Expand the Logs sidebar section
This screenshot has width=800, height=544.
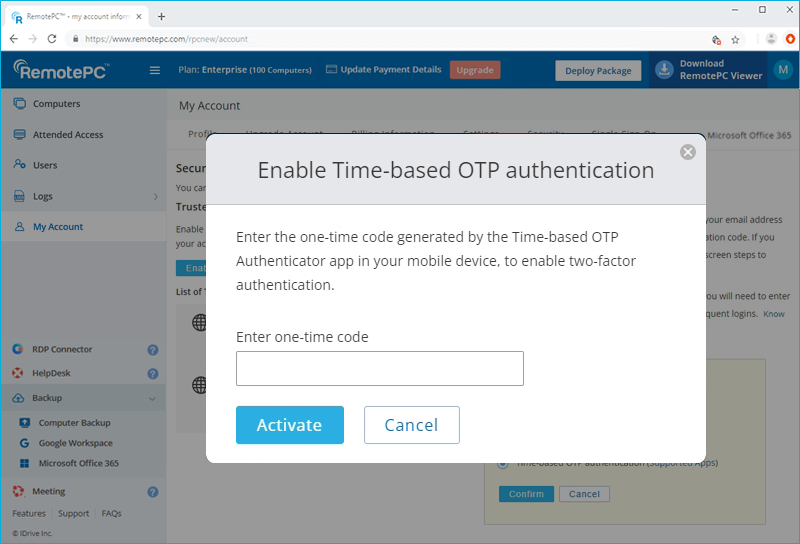coord(155,197)
